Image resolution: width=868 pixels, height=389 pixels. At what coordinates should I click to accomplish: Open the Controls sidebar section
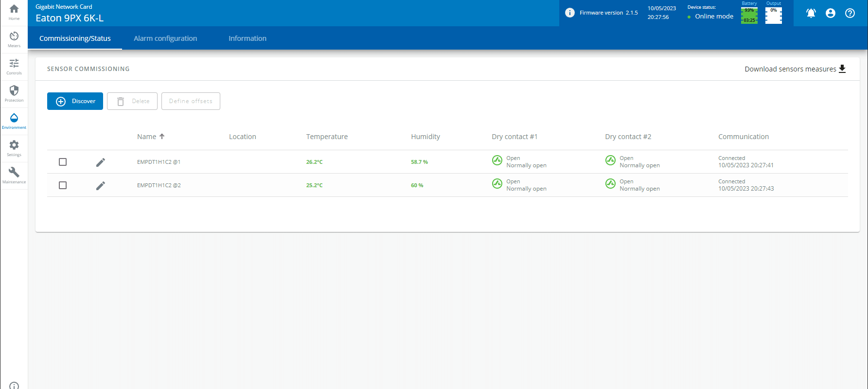pyautogui.click(x=14, y=67)
